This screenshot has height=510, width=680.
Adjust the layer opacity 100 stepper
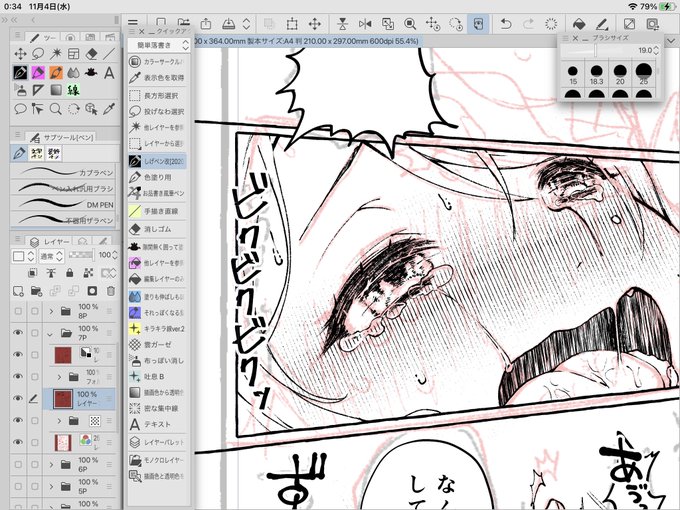114,255
